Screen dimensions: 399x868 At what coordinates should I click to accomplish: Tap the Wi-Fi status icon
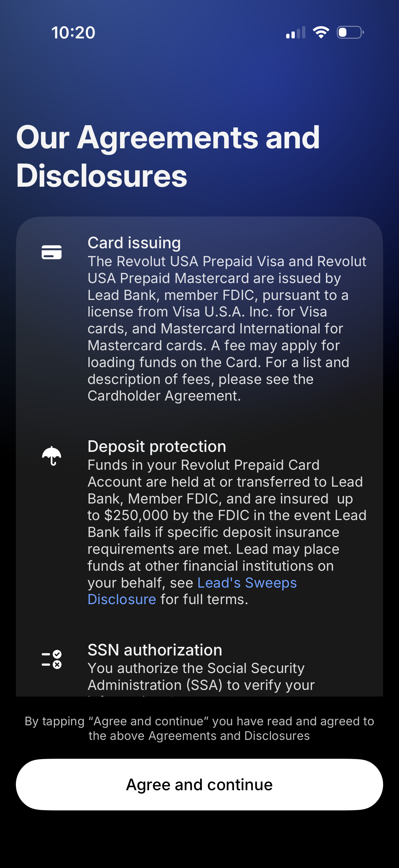tap(321, 32)
